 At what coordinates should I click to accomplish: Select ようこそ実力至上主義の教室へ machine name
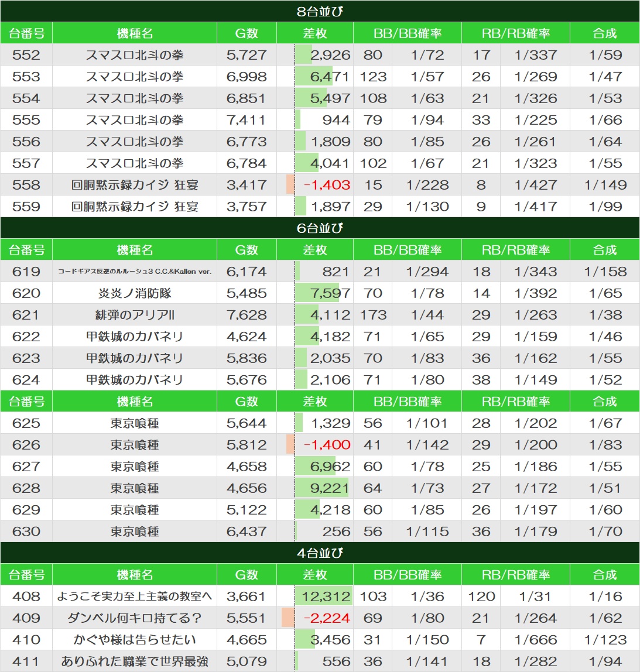[135, 596]
